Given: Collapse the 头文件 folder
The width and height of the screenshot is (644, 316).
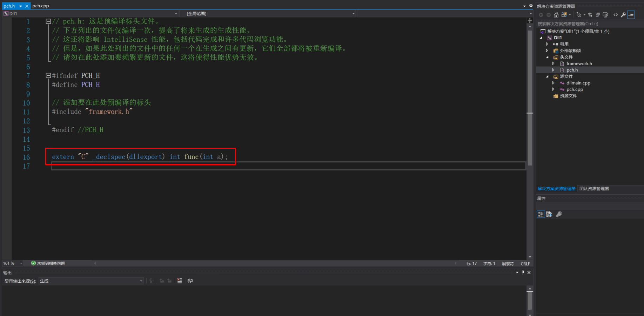Looking at the screenshot, I should click(x=547, y=57).
